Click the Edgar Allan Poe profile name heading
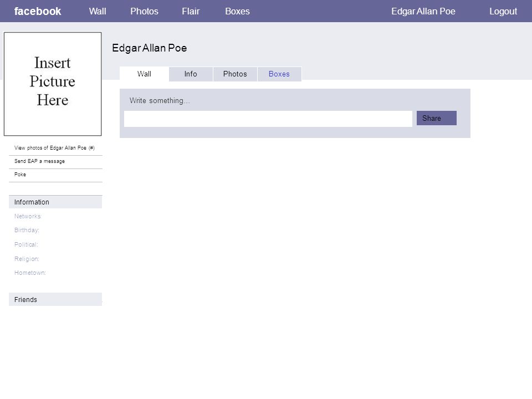Viewport: 532px width, 399px height. click(149, 48)
